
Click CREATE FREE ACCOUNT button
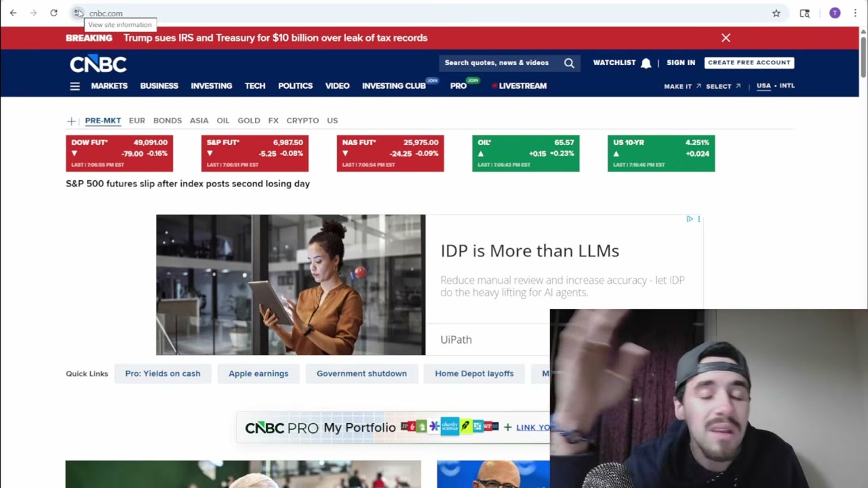pyautogui.click(x=749, y=62)
